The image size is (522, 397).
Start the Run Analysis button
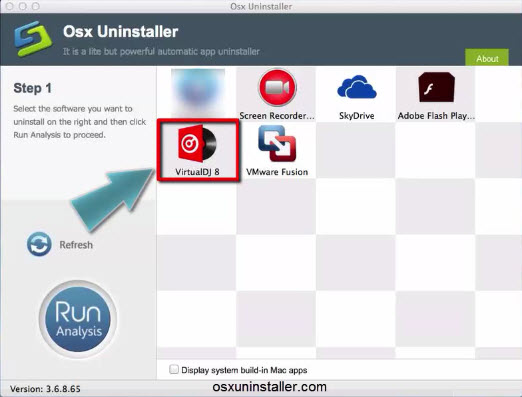pyautogui.click(x=78, y=319)
